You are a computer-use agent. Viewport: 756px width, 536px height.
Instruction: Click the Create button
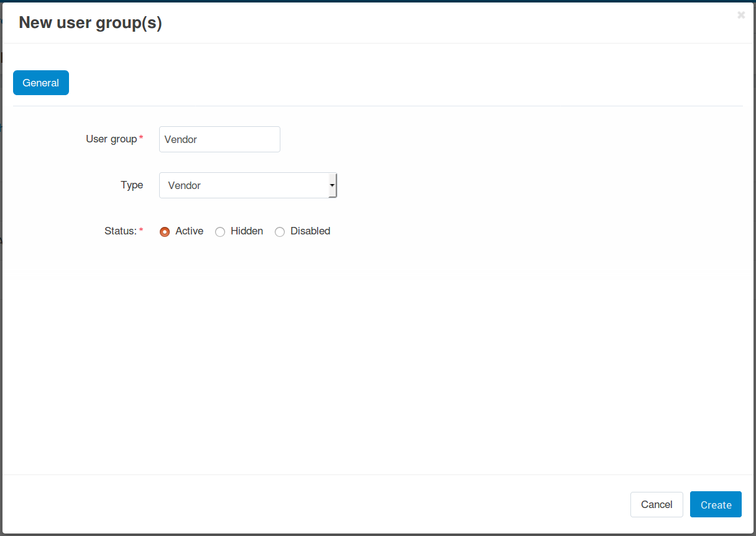(x=716, y=505)
